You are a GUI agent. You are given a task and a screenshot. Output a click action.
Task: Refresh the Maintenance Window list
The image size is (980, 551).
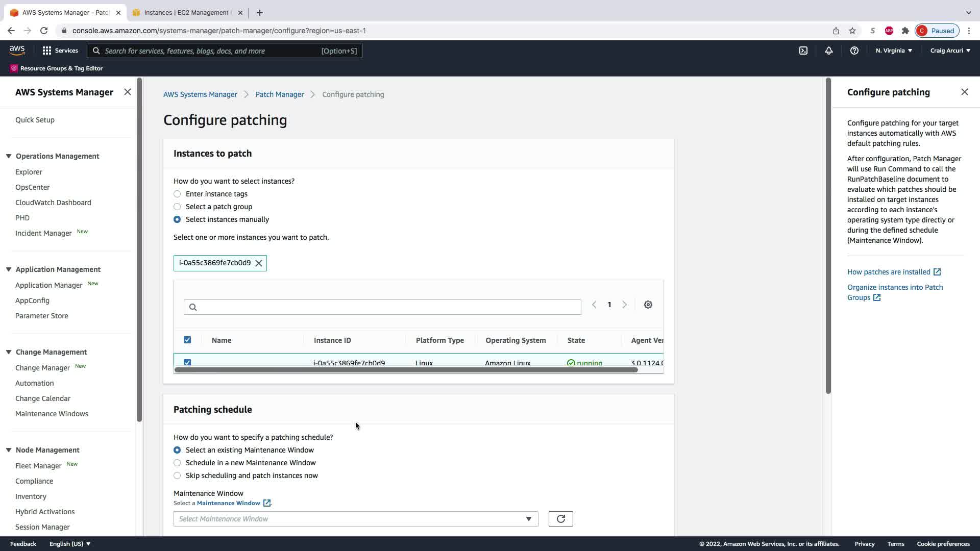pyautogui.click(x=560, y=519)
